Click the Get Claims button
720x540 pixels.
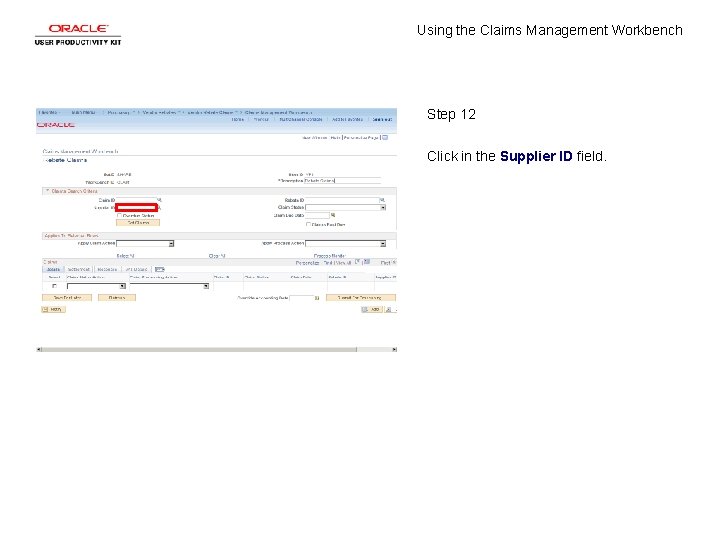[x=138, y=223]
